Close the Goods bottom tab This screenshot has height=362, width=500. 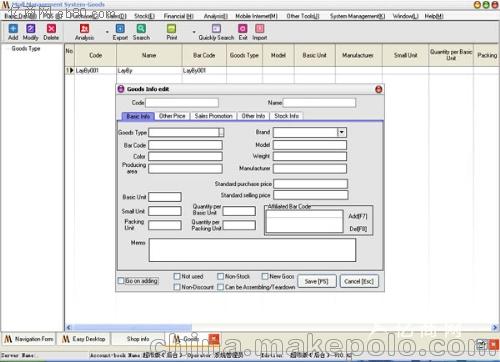click(x=214, y=339)
